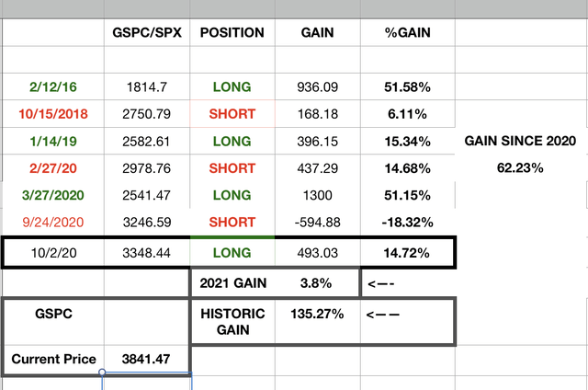Click the selection handle circle below Current Price

[x=102, y=373]
